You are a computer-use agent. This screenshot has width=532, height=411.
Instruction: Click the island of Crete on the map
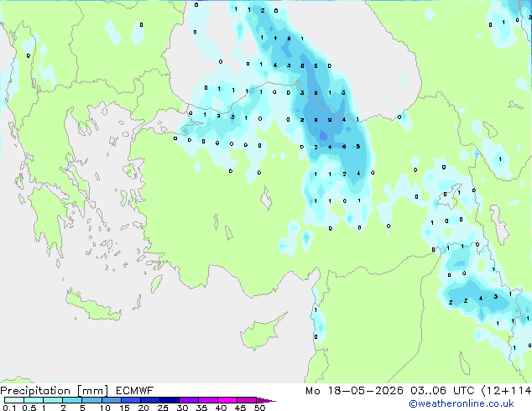tap(92, 305)
